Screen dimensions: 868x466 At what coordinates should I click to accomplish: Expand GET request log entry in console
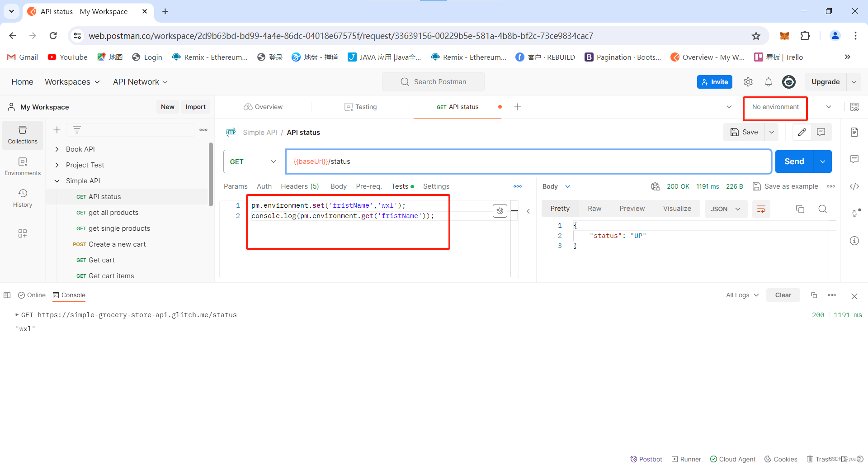(17, 315)
